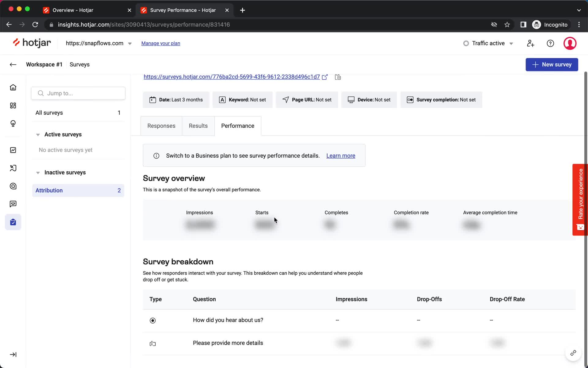Select the radio button for first survey question
The width and height of the screenshot is (588, 368).
point(153,320)
